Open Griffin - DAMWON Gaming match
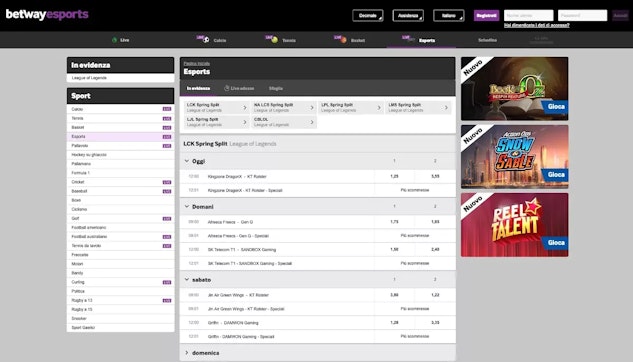The image size is (633, 362). tap(233, 323)
